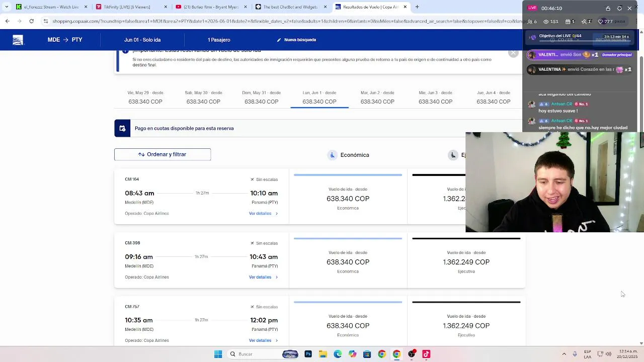Screen dimensions: 644x362
Task: Open the TikTok app in taskbar
Action: click(426, 354)
